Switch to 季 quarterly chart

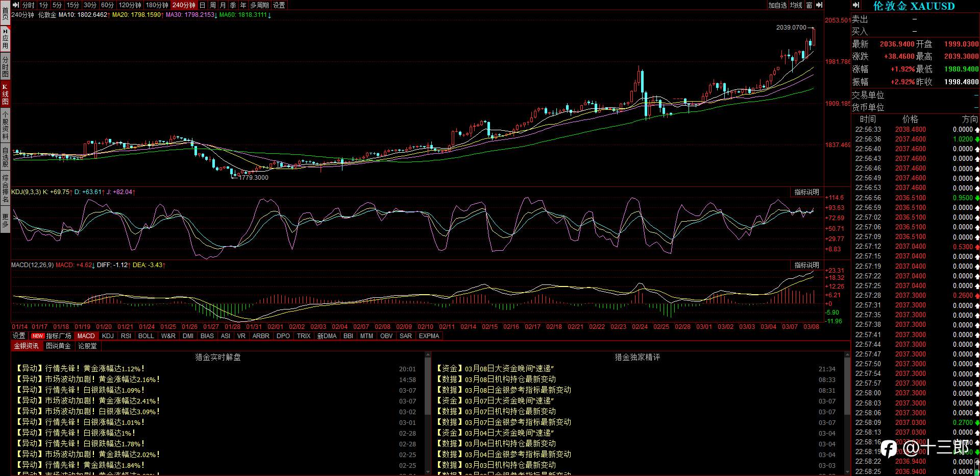pos(233,5)
